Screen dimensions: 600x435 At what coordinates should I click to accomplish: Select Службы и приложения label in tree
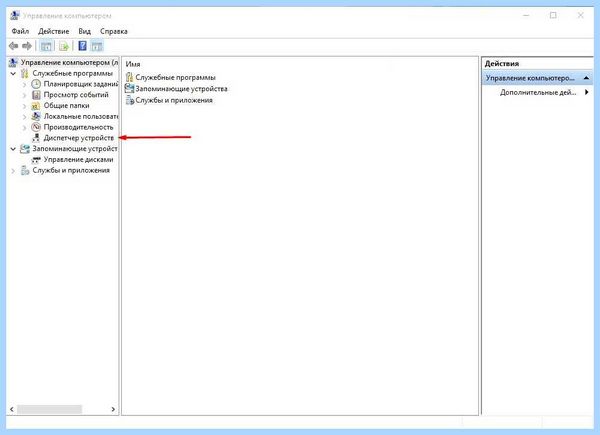(71, 170)
